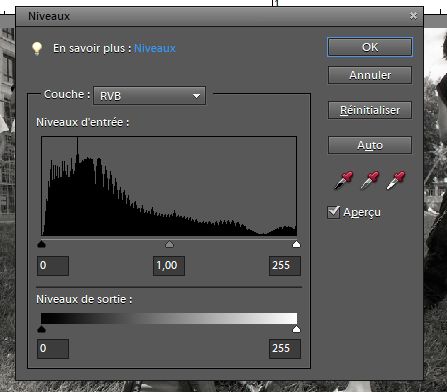Close the Niveaux dialog

click(x=413, y=16)
